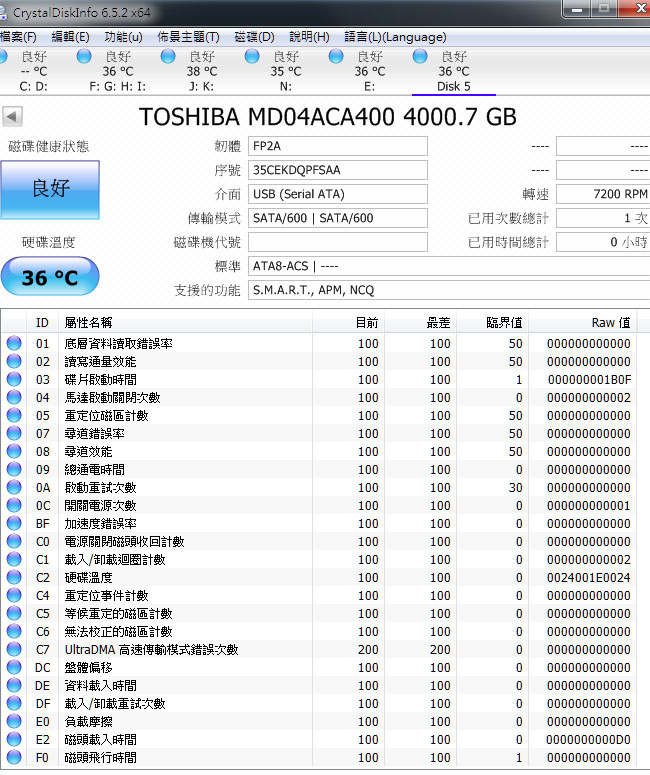Open the 檔案(F) menu
The image size is (650, 775).
point(18,37)
